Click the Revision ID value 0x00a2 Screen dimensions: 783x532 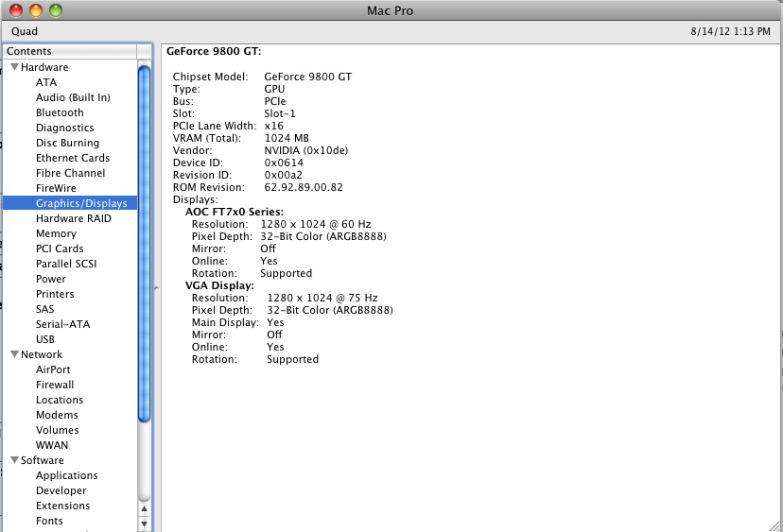pyautogui.click(x=283, y=175)
